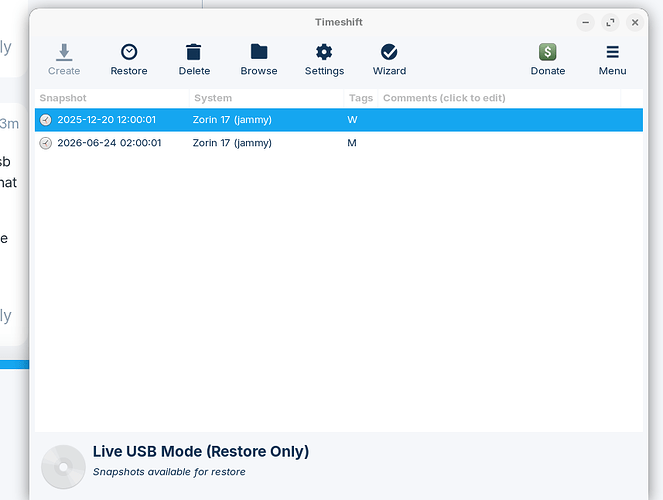This screenshot has width=663, height=500.
Task: Click Zorin 17 (jammy) in the 2025-12-20 row
Action: [x=232, y=120]
